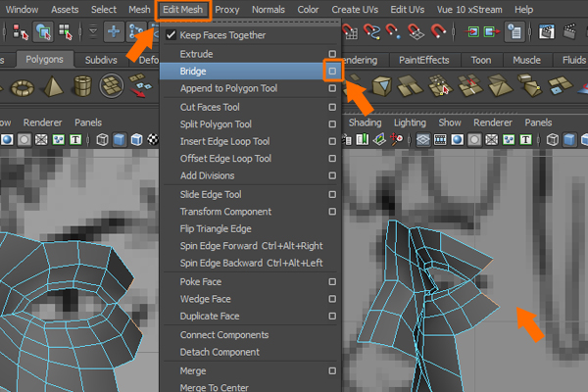The image size is (588, 392).
Task: Toggle the Keep Faces Together checkbox
Action: pos(171,35)
